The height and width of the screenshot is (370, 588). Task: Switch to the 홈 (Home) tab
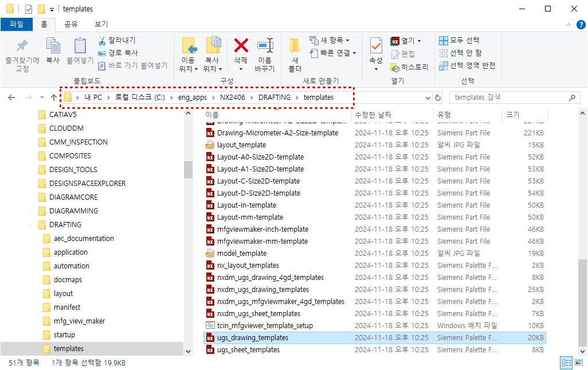(44, 25)
